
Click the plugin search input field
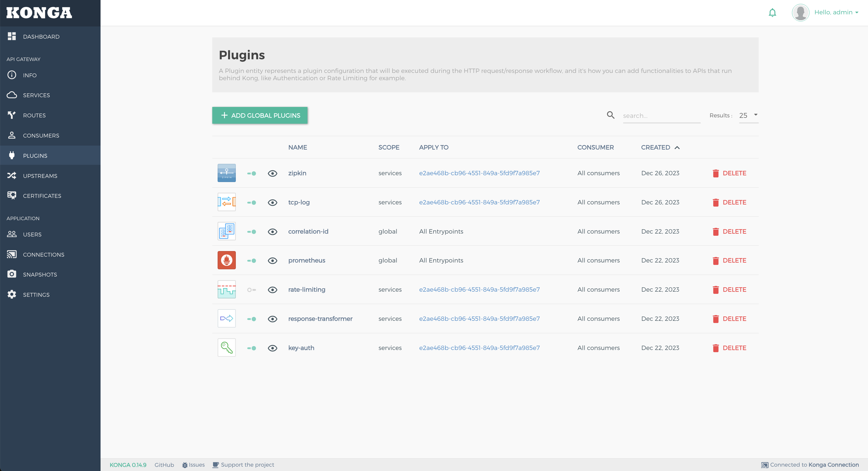[x=661, y=116]
